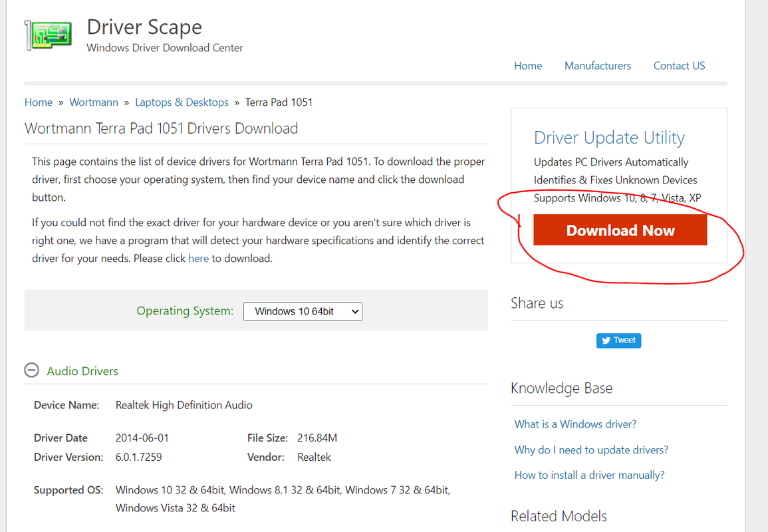Click 'Wortmann Terra Pad 1051 Drivers Download' heading

pyautogui.click(x=161, y=128)
